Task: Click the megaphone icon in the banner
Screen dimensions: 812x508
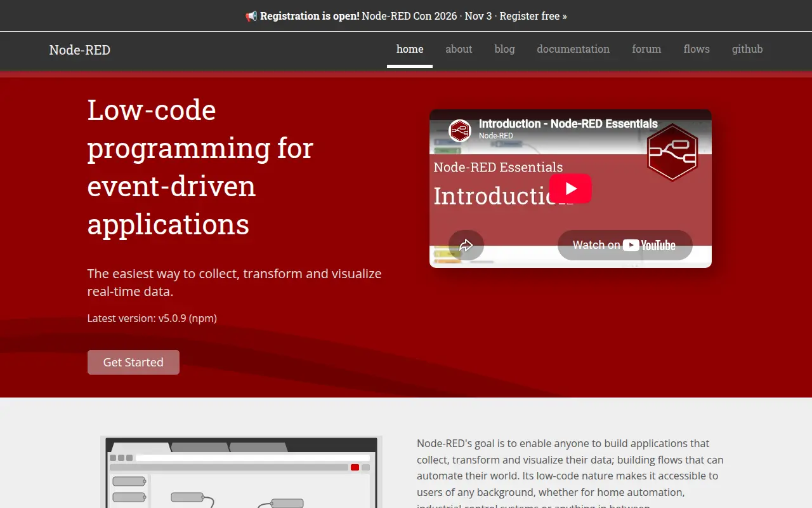Action: [251, 16]
